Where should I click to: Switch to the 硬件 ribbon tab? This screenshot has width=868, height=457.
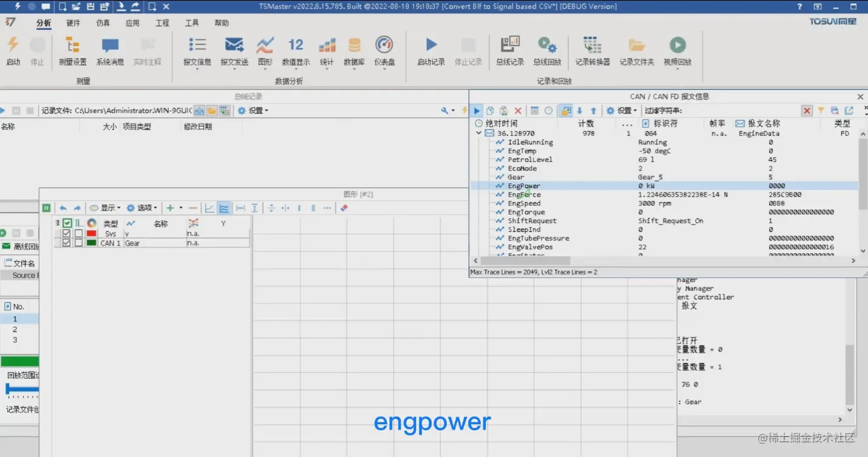click(x=73, y=23)
